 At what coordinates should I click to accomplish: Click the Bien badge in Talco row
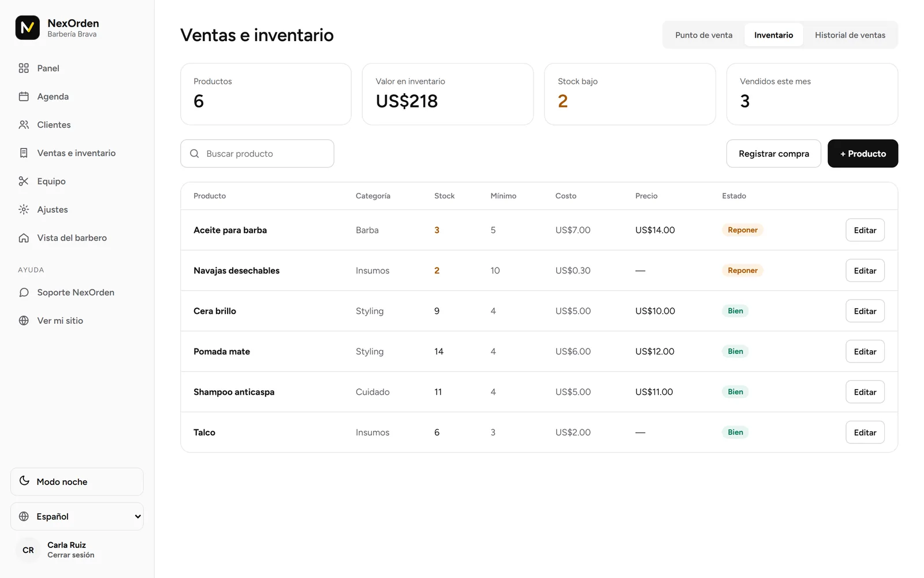coord(735,432)
